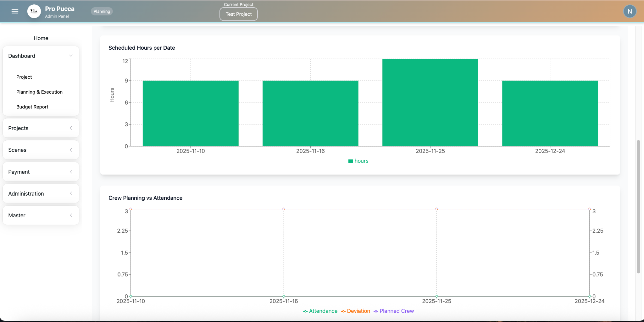Expand the Master menu chevron
This screenshot has height=322, width=644.
[x=71, y=215]
